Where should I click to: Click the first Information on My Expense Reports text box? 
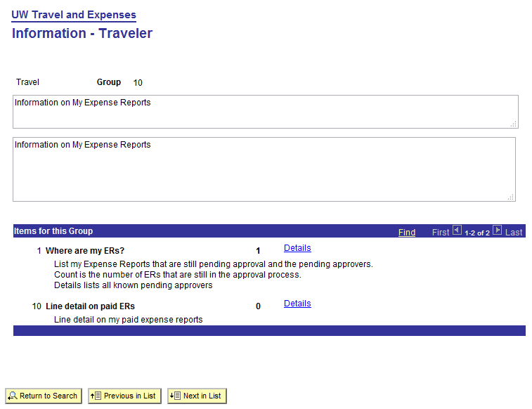(x=266, y=112)
